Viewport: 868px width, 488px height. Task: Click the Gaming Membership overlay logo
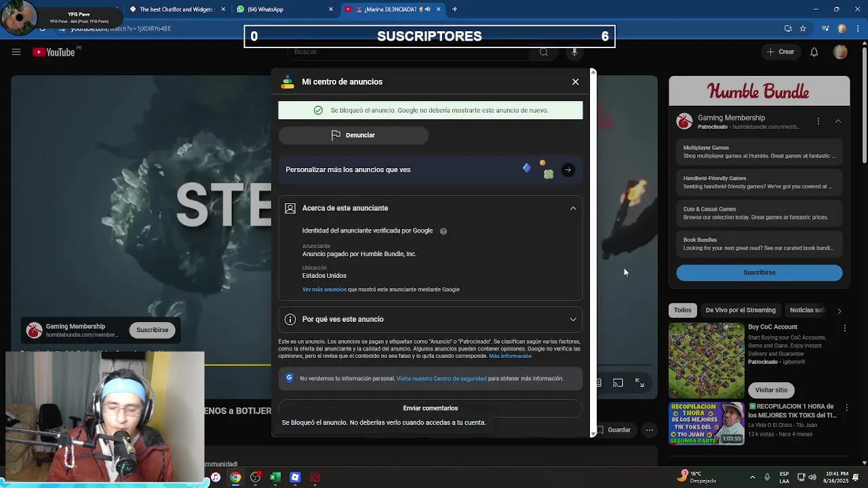click(x=34, y=330)
